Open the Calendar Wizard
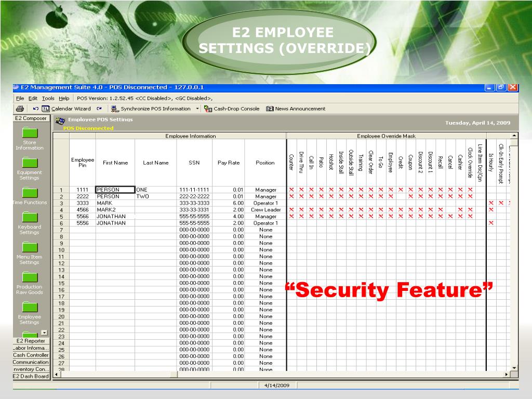This screenshot has height=399, width=532. point(66,109)
